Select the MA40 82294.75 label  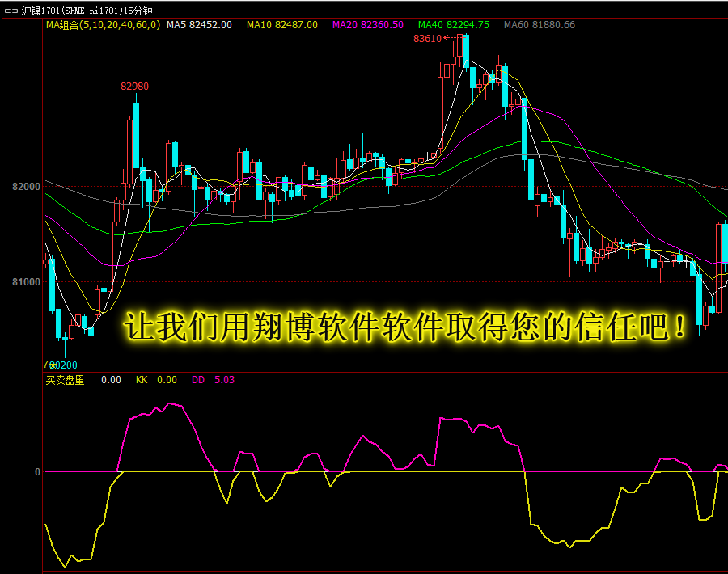coord(454,25)
